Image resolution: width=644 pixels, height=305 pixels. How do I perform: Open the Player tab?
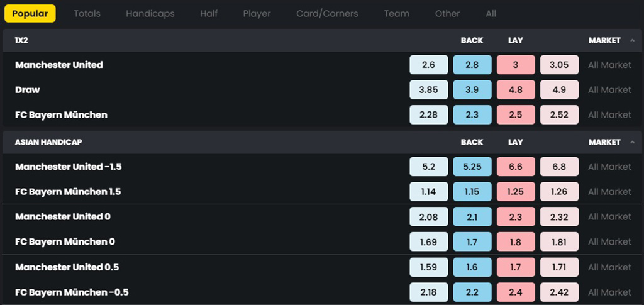[257, 14]
